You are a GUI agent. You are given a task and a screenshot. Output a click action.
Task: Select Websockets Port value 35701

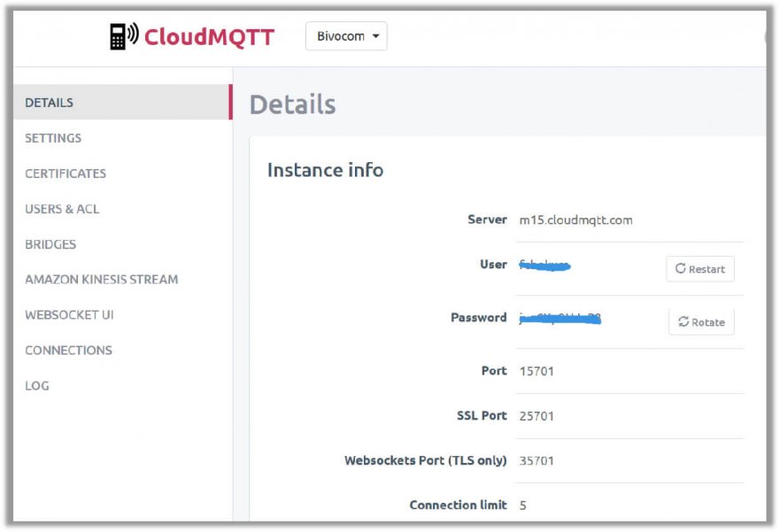[536, 460]
